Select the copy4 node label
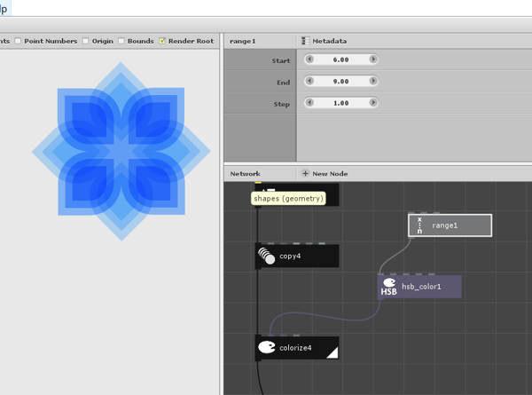Screen dimensions: 532x395 click(290, 257)
